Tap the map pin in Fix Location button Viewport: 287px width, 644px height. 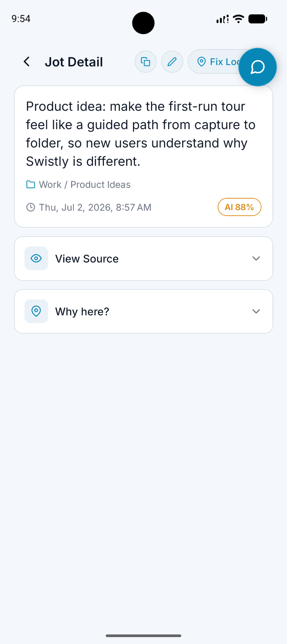(x=201, y=62)
